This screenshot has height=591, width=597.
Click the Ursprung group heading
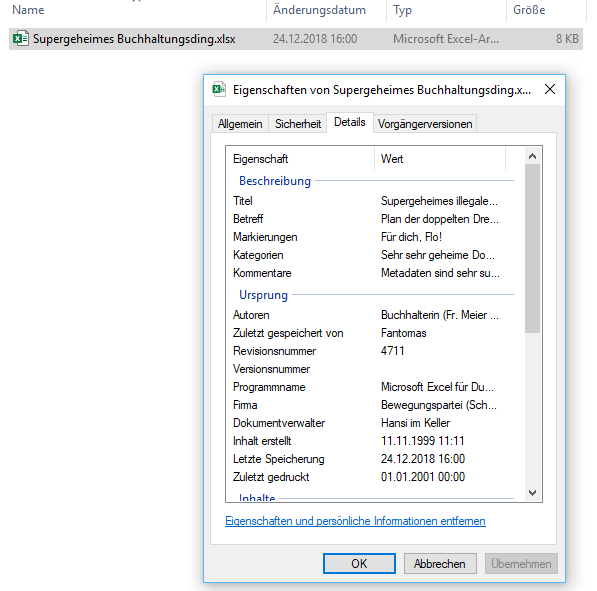point(263,295)
